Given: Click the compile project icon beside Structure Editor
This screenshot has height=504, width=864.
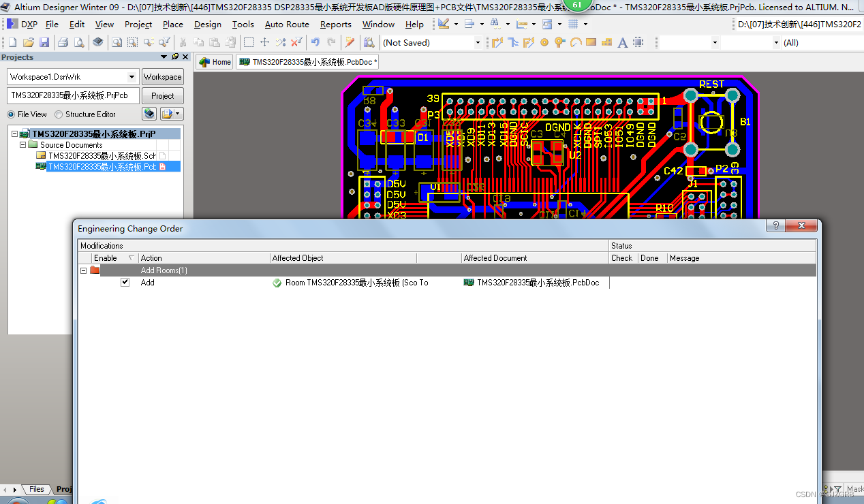Looking at the screenshot, I should coord(149,114).
